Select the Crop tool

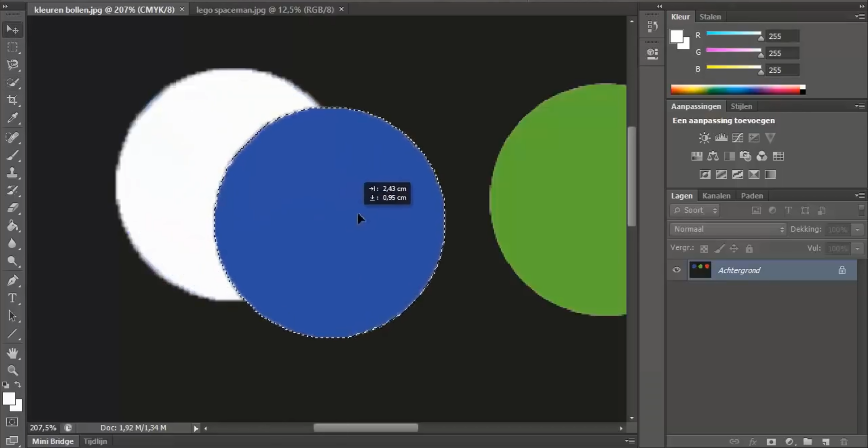click(13, 100)
